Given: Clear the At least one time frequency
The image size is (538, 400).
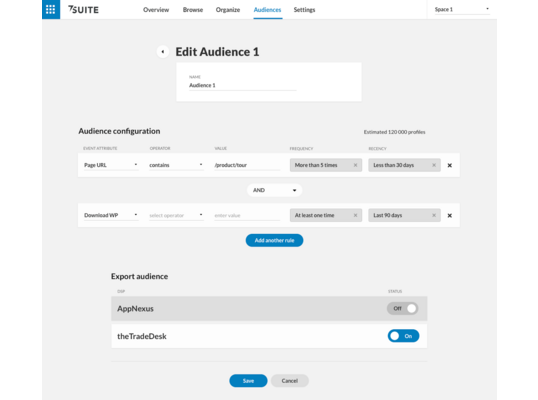Looking at the screenshot, I should tap(355, 215).
